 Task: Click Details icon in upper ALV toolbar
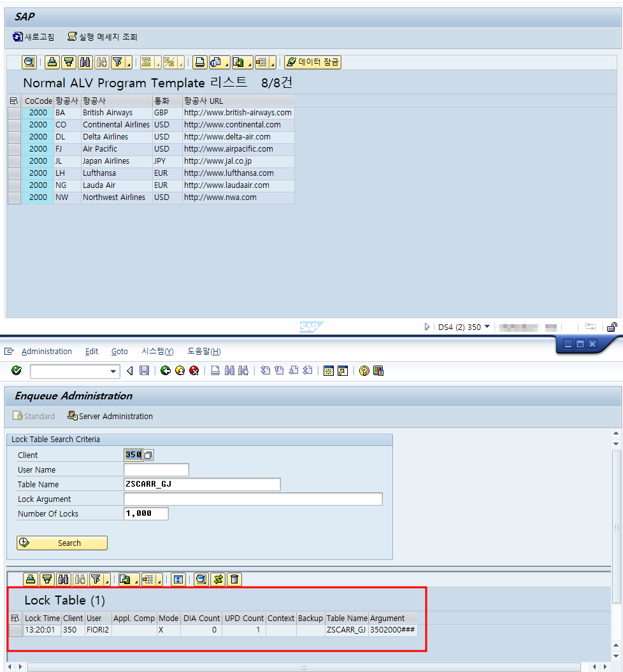[29, 62]
